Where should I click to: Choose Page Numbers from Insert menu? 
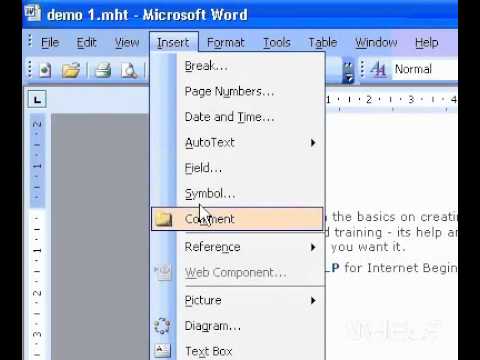coord(237,91)
